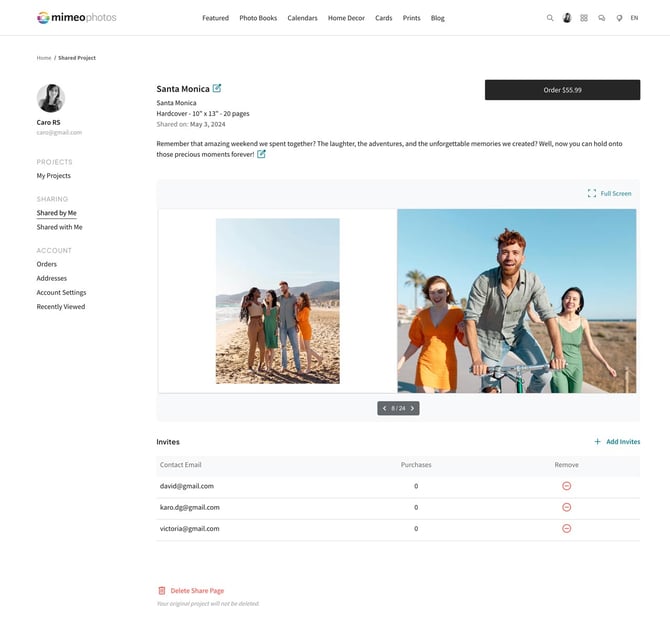Open Photo Books menu

pos(258,18)
